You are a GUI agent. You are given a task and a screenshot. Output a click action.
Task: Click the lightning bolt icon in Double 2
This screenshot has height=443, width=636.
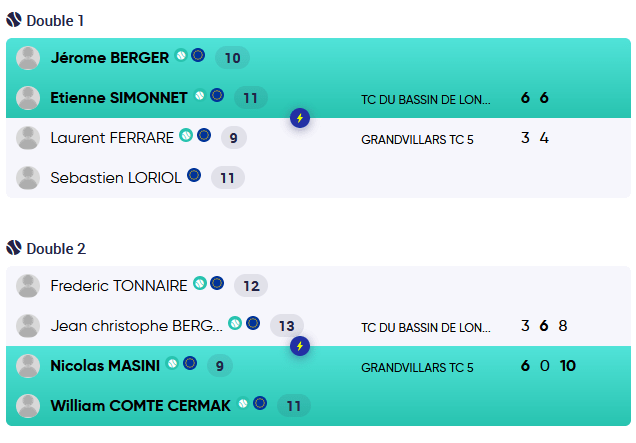tap(300, 346)
